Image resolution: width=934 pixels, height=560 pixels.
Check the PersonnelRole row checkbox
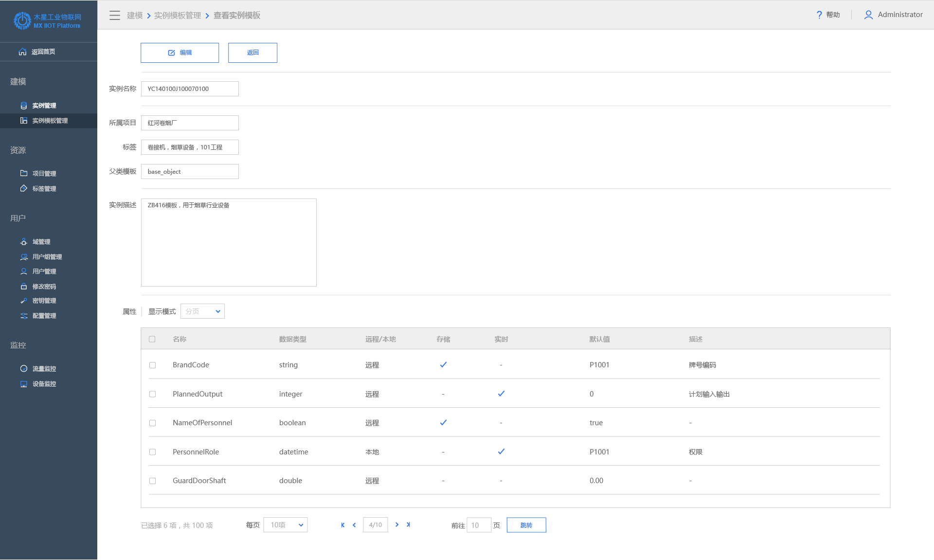pos(152,452)
